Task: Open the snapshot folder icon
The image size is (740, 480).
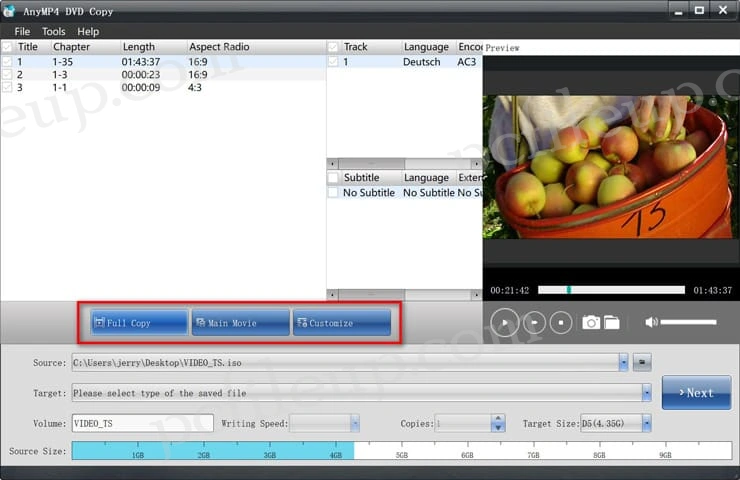Action: point(611,322)
